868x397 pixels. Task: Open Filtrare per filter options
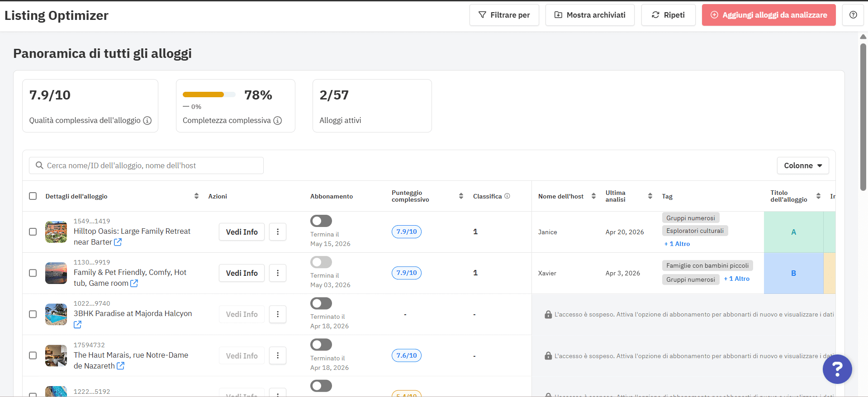click(x=504, y=15)
